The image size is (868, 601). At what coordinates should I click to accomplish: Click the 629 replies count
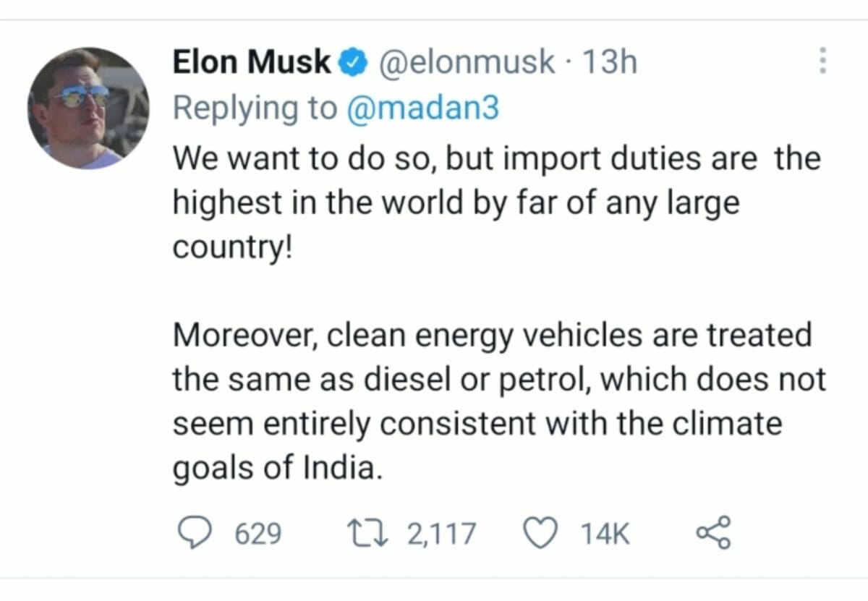click(258, 534)
